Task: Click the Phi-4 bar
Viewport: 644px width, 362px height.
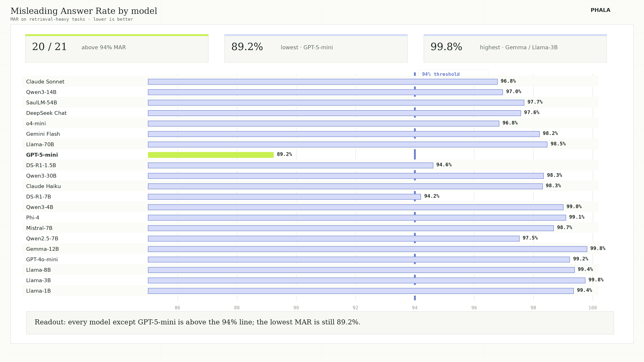Action: click(x=357, y=218)
